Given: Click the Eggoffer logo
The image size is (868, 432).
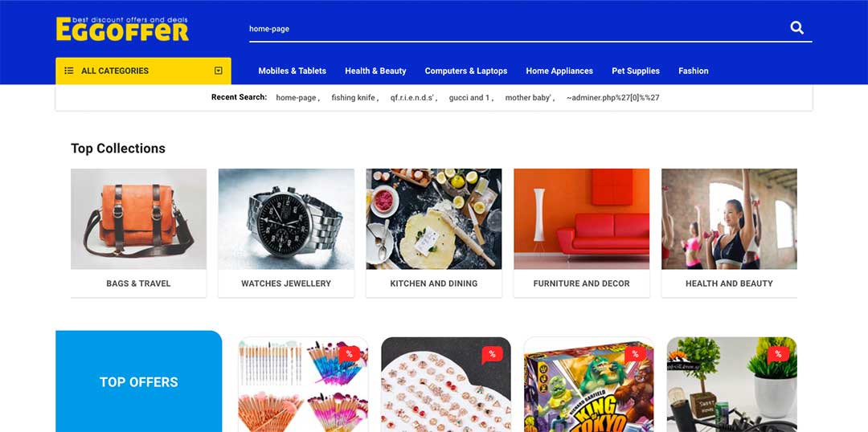Looking at the screenshot, I should pos(122,30).
